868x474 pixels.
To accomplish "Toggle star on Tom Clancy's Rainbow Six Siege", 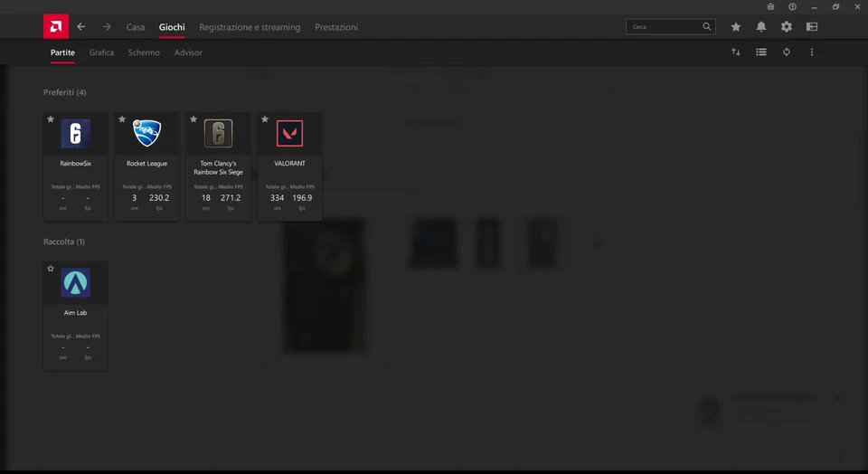I will (193, 119).
